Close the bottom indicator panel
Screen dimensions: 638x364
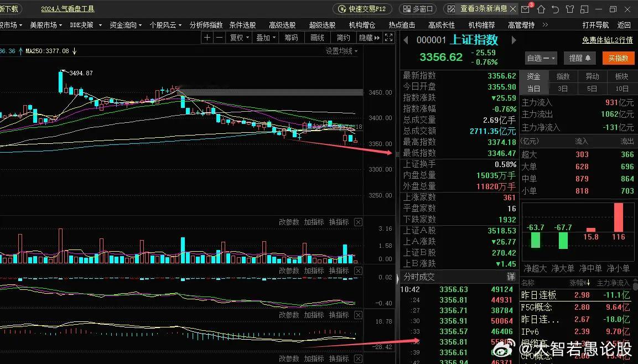358,358
